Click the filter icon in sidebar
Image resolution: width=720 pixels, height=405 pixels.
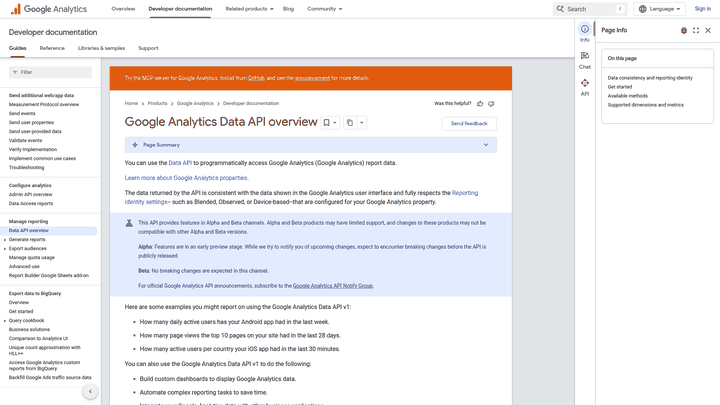point(15,72)
